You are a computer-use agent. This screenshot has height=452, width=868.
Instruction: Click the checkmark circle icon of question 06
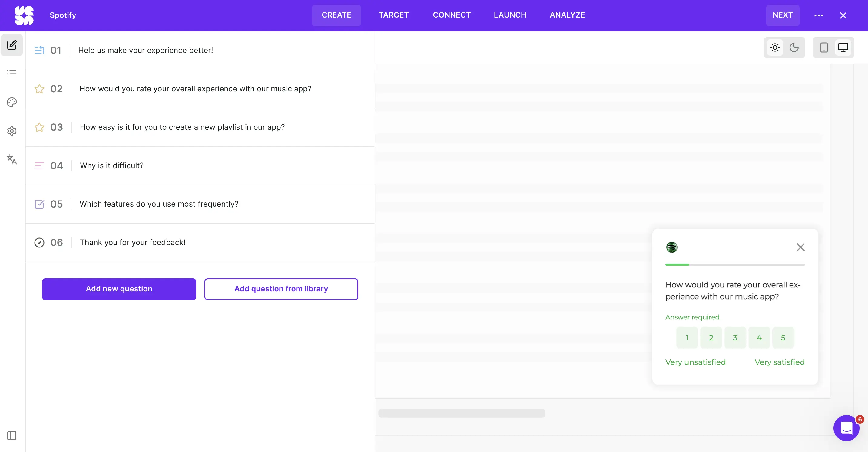coord(39,242)
